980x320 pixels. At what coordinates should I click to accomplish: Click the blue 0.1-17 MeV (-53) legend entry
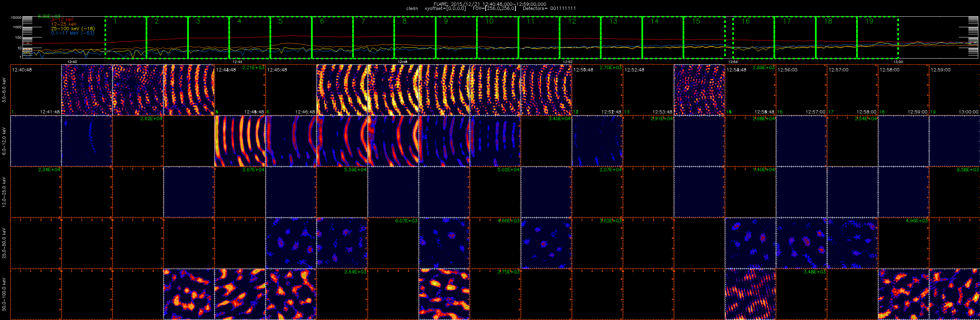click(x=73, y=33)
